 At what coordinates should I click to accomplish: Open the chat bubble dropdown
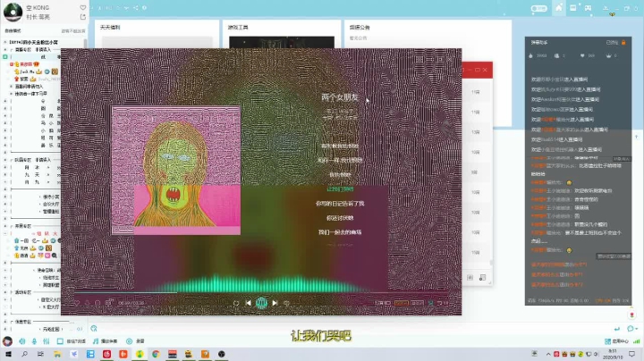click(632, 329)
